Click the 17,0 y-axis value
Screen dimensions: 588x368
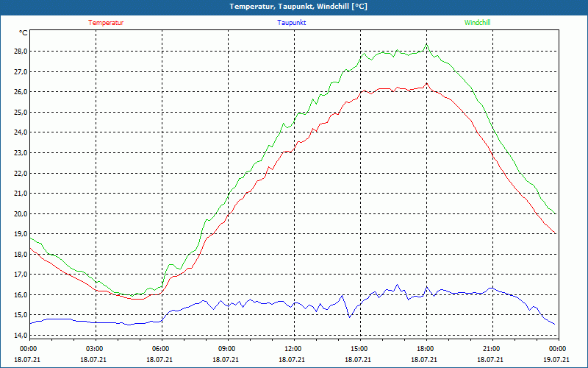[21, 275]
